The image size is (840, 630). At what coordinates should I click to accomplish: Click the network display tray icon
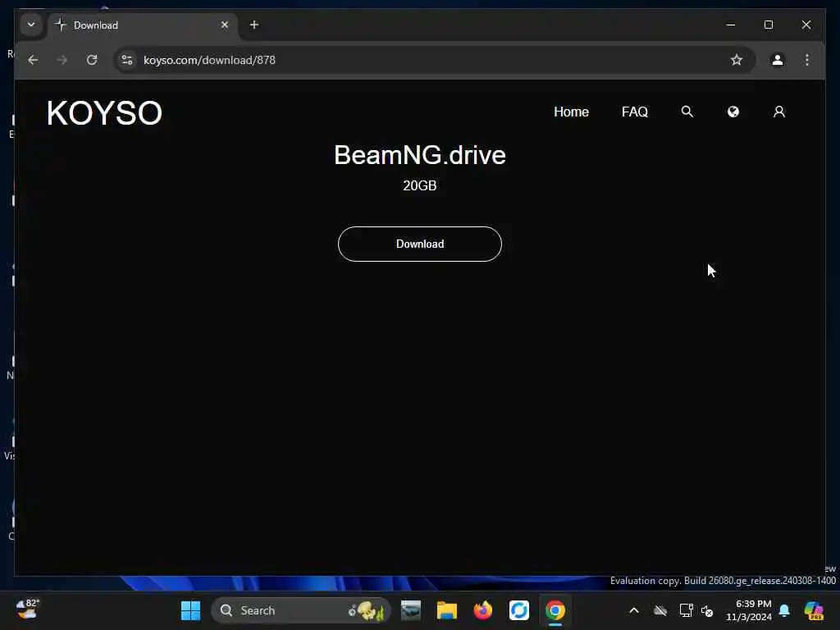686,610
